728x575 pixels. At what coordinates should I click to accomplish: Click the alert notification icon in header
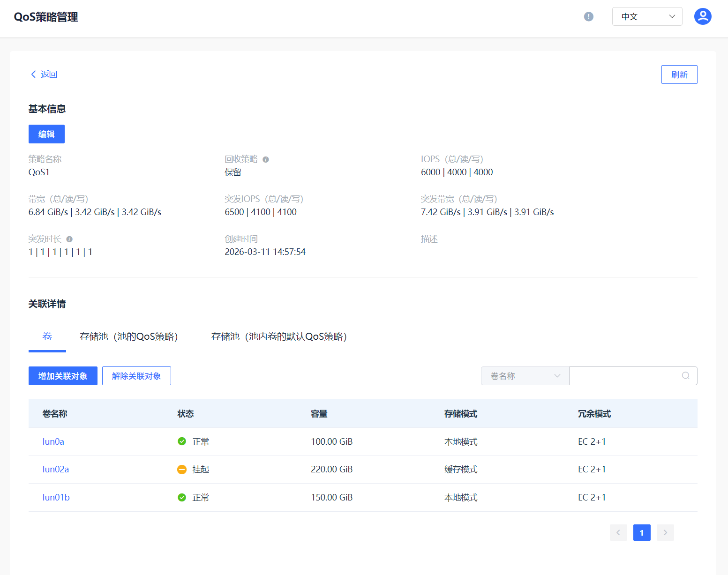[588, 17]
